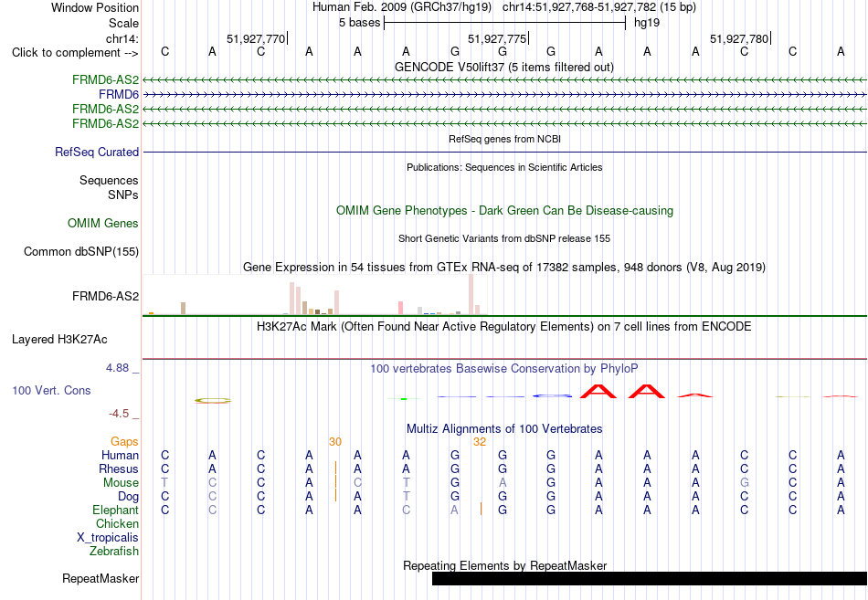
Task: Click the Mouse species label
Action: coord(121,483)
